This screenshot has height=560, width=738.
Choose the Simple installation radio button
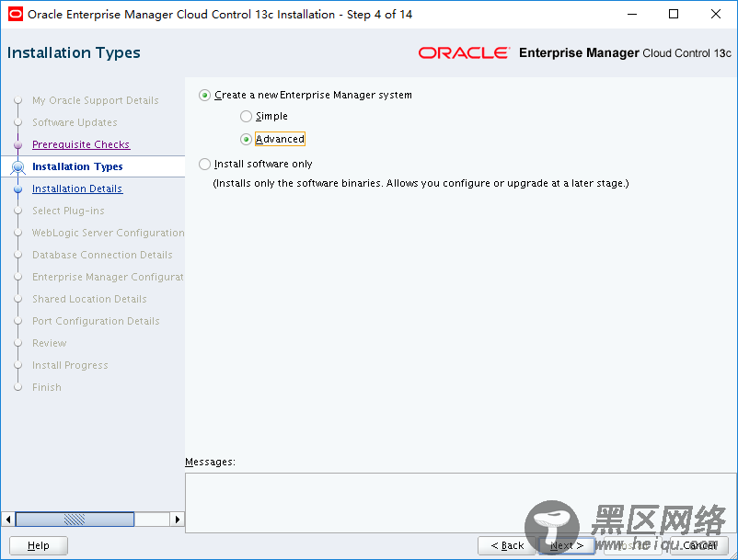click(246, 116)
